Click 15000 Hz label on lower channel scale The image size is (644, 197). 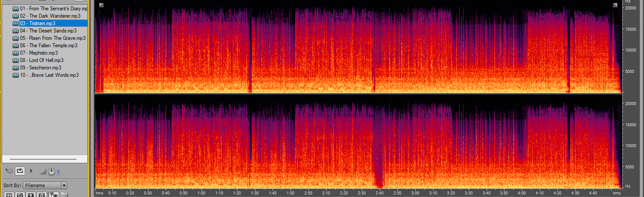point(631,124)
